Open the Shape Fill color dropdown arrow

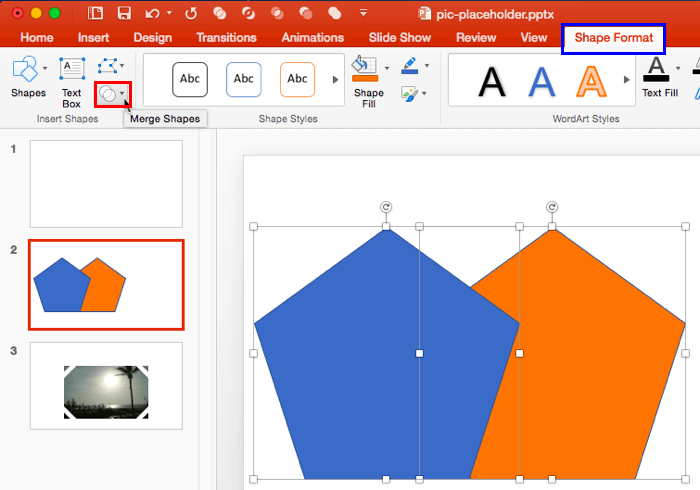pyautogui.click(x=387, y=68)
